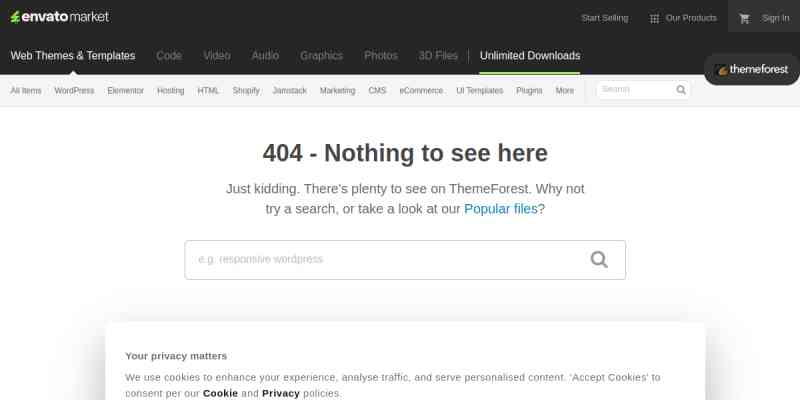
Task: Open the Hosting category
Action: [170, 91]
